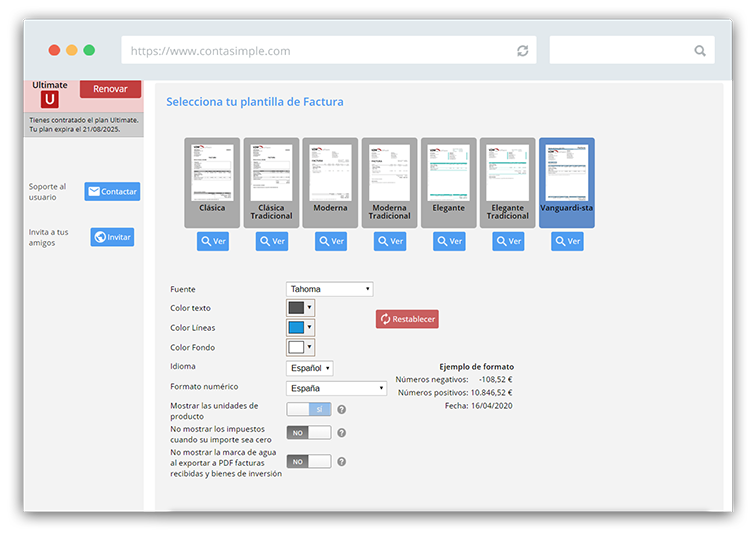Click the Números positivos value 10.846,52 €
The width and height of the screenshot is (750, 535).
click(x=491, y=393)
